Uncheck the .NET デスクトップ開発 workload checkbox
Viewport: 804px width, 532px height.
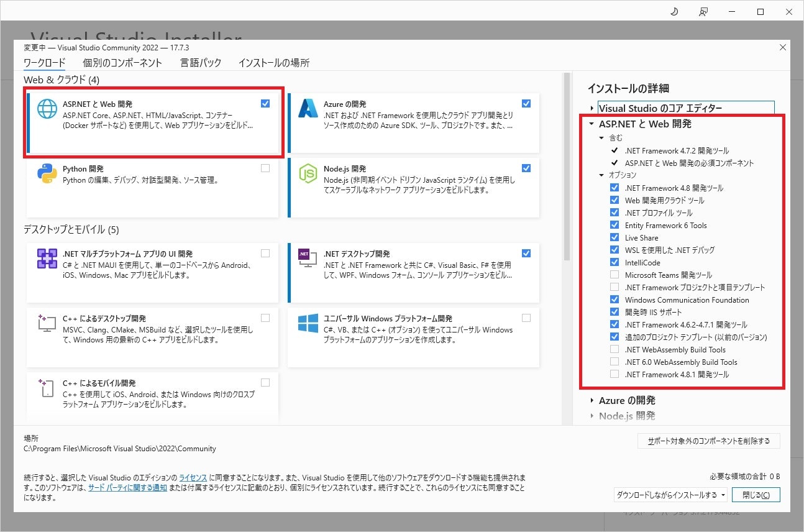pyautogui.click(x=526, y=254)
